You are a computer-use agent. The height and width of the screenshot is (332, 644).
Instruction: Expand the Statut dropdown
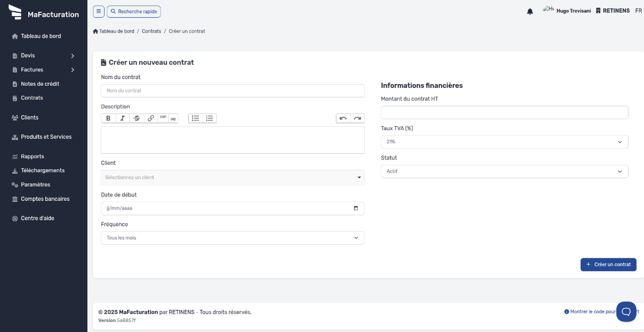click(x=504, y=172)
